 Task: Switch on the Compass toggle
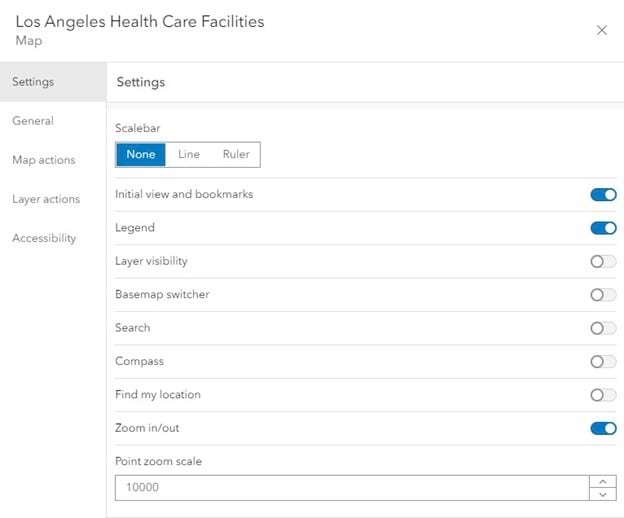pyautogui.click(x=603, y=361)
